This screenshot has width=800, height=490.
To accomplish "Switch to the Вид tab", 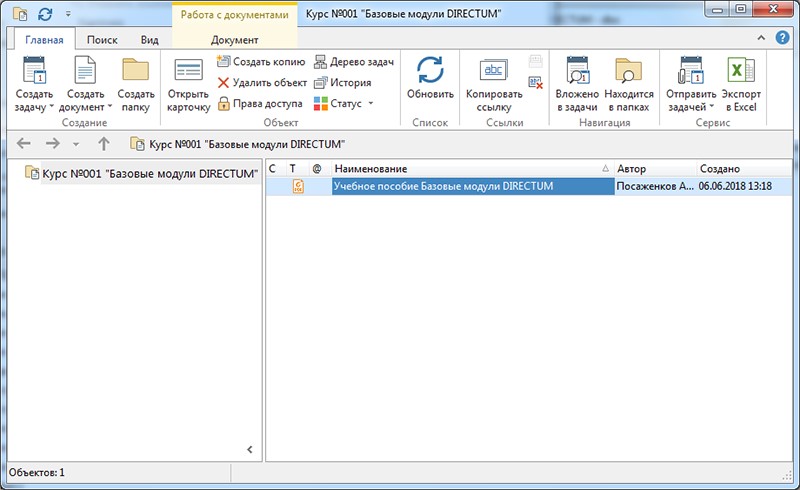I will tap(149, 40).
